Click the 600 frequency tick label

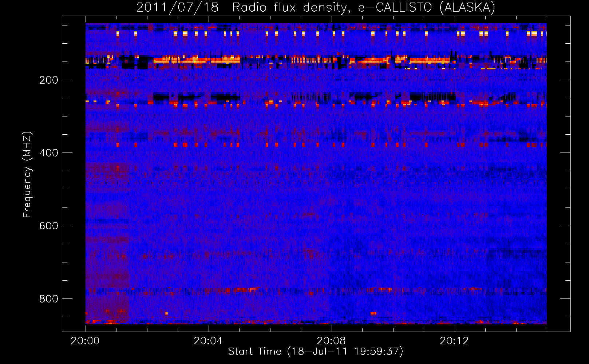click(49, 226)
